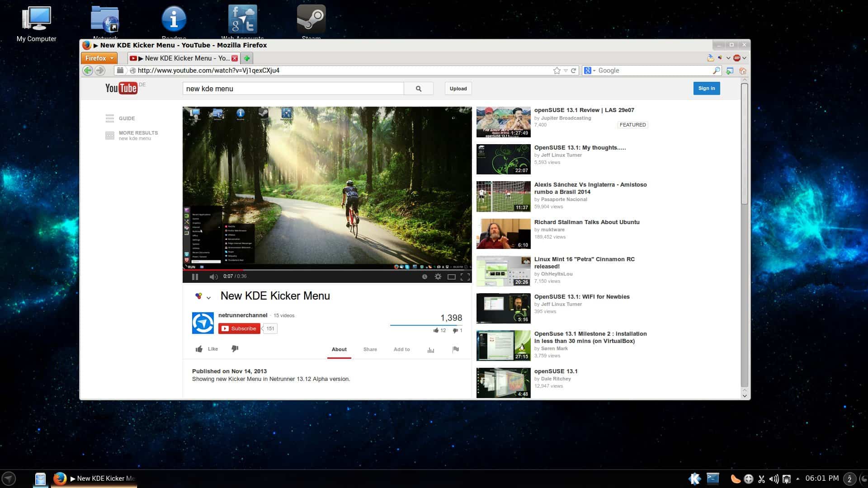Screen dimensions: 868x488
Task: Seek on the red video progress bar
Action: click(327, 270)
